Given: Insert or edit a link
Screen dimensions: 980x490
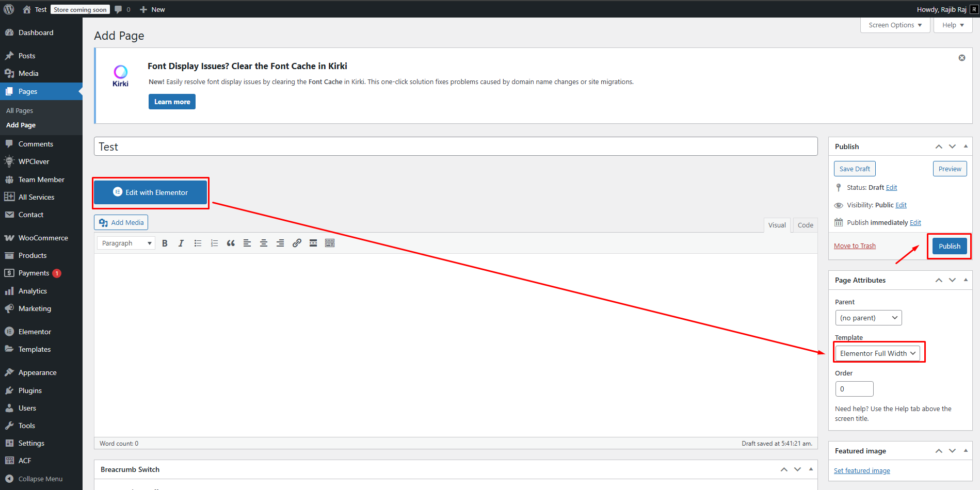Looking at the screenshot, I should [297, 243].
